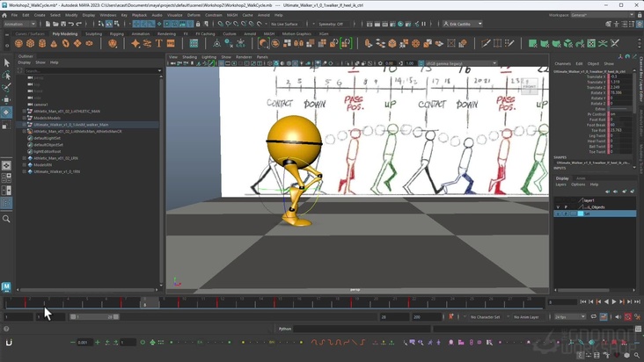644x362 pixels.
Task: Select the cyan color swatch of Set layer
Action: coord(581,214)
